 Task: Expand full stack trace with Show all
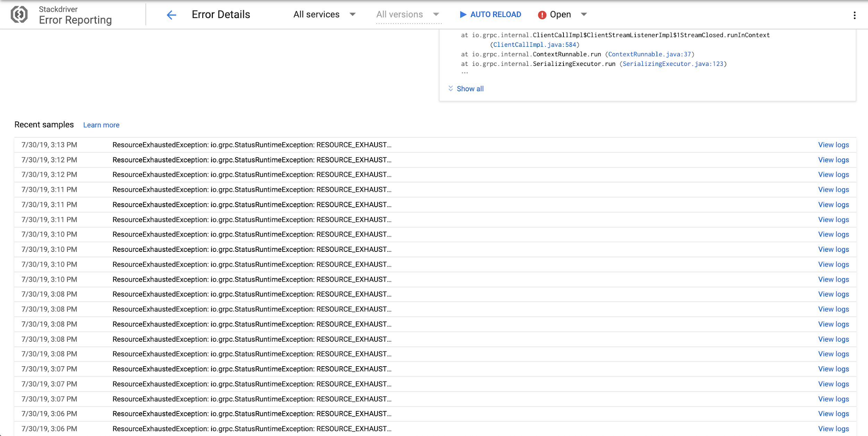point(470,89)
